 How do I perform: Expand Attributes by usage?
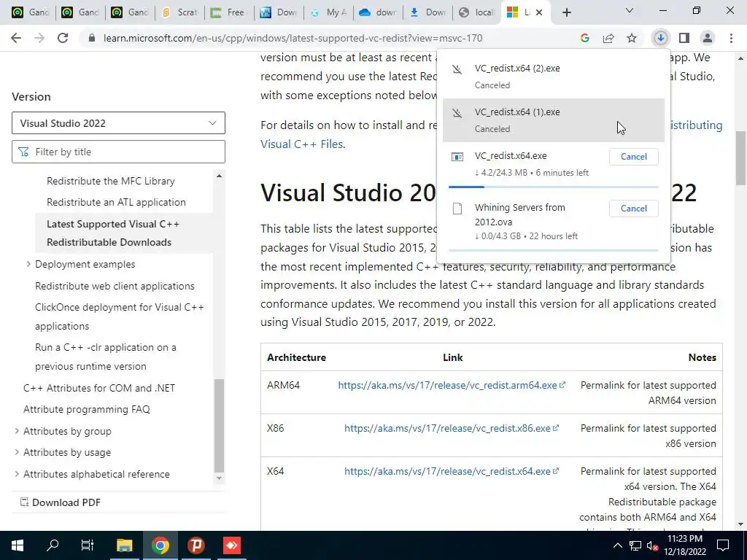17,452
